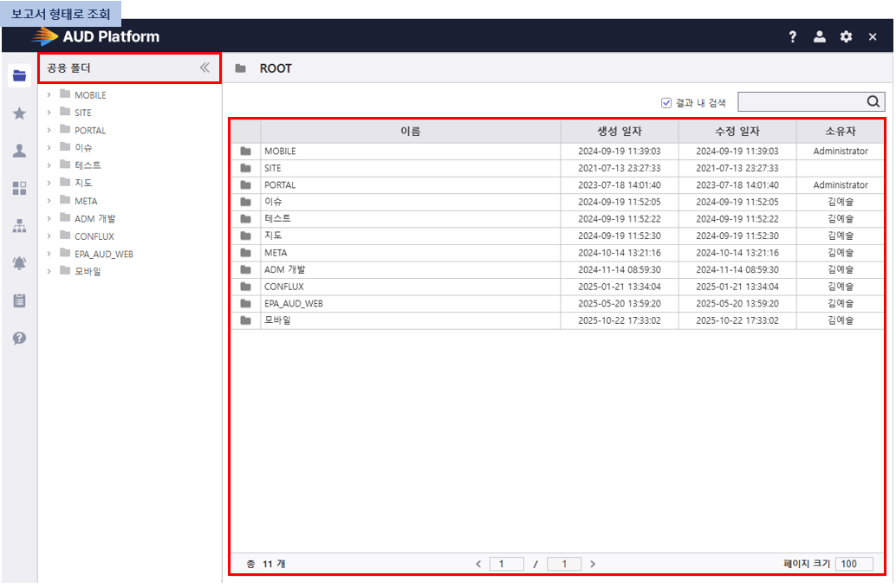896x588 pixels.
Task: Open favorites star icon in sidebar
Action: (19, 113)
